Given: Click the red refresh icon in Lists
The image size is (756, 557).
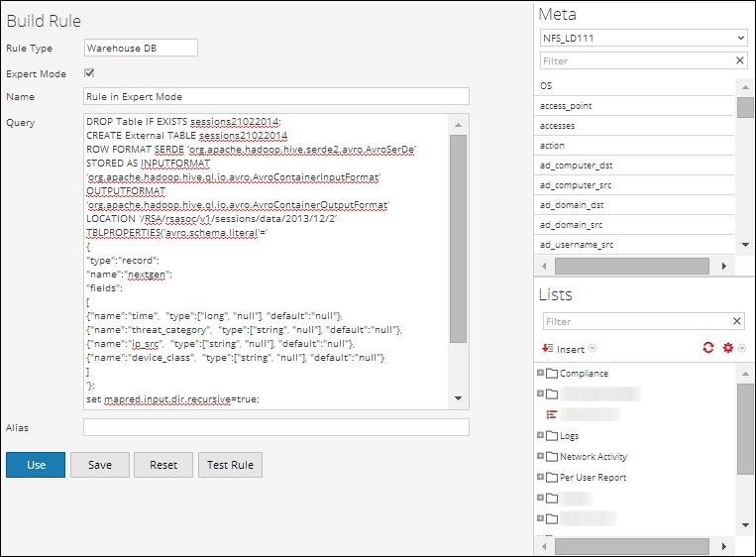Looking at the screenshot, I should 707,348.
